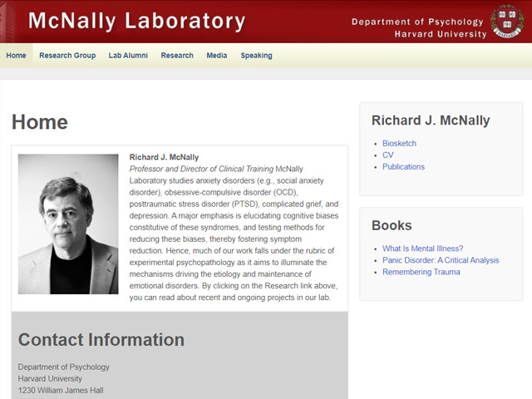
Task: Open the CV link
Action: 388,155
